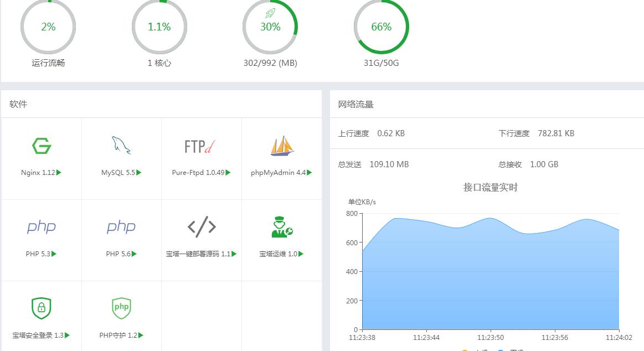The width and height of the screenshot is (644, 351).
Task: Open the phpMyAdmin sailboat icon
Action: point(281,146)
